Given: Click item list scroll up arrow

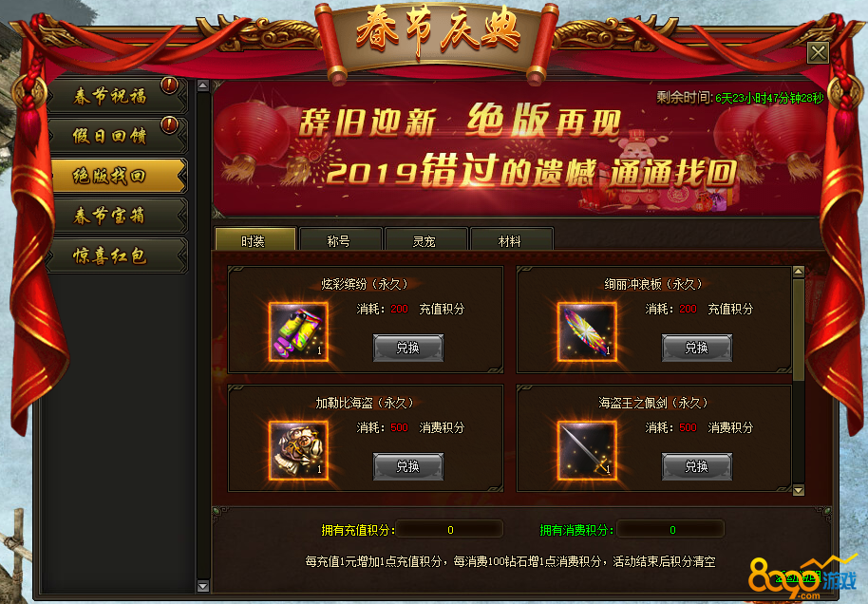Looking at the screenshot, I should [799, 272].
